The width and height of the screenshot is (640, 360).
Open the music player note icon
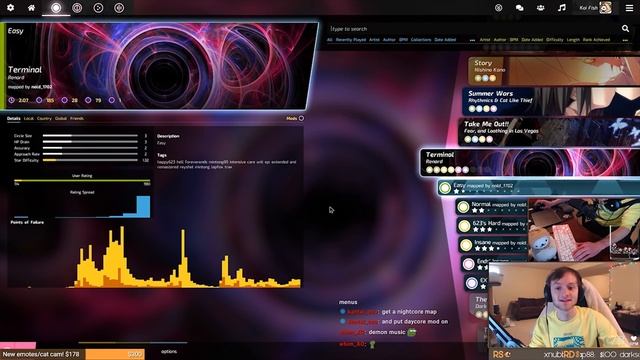tap(562, 8)
